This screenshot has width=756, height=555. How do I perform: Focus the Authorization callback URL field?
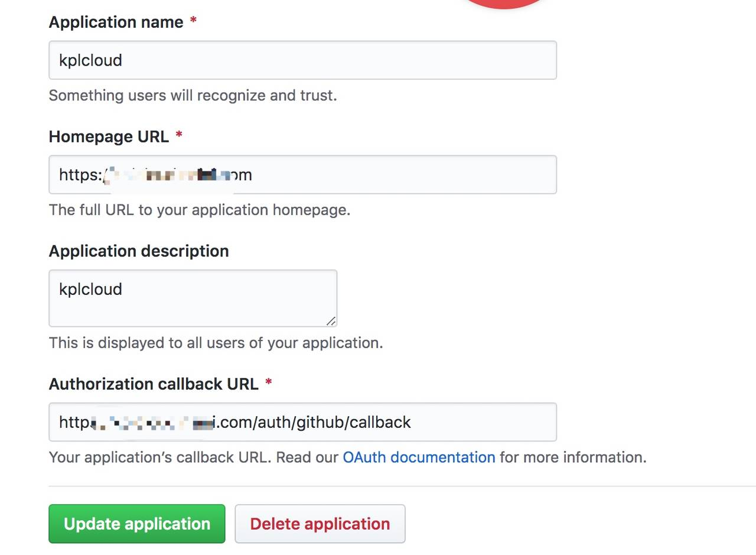pos(472,422)
